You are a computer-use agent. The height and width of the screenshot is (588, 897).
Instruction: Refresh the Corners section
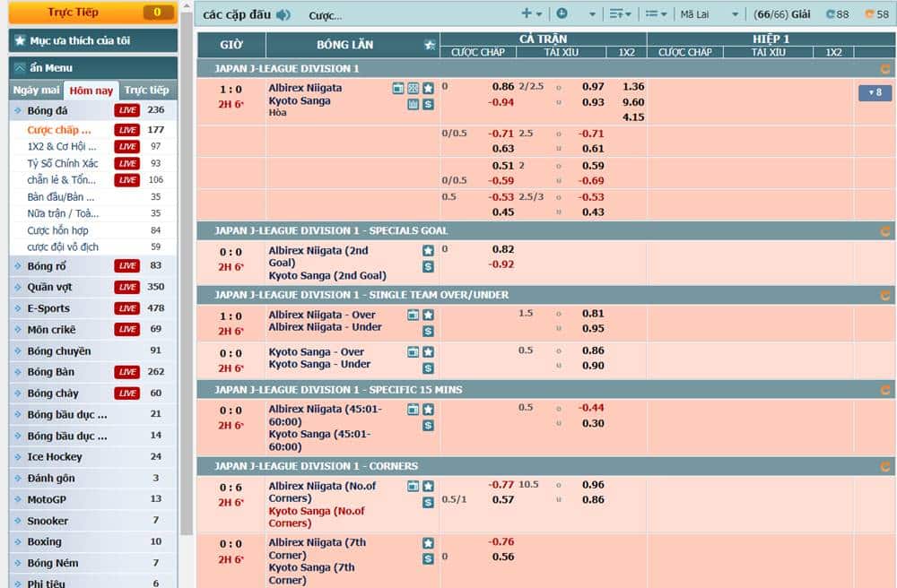pos(885,467)
